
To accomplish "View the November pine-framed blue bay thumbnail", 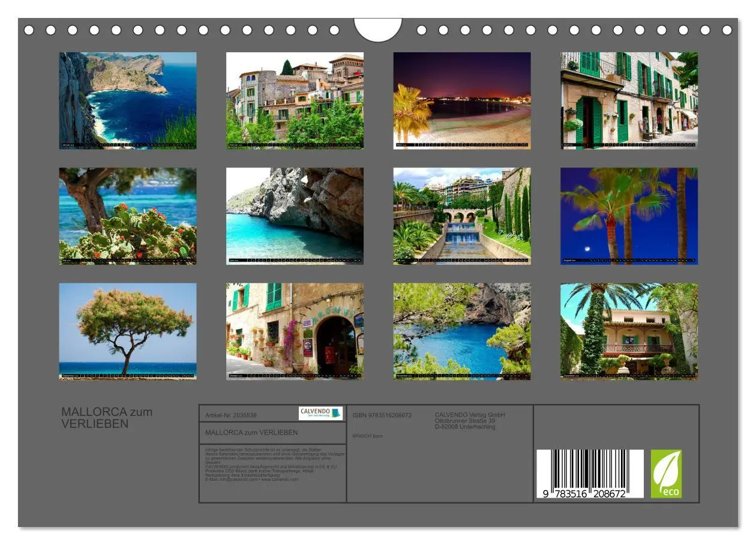I will tap(462, 331).
